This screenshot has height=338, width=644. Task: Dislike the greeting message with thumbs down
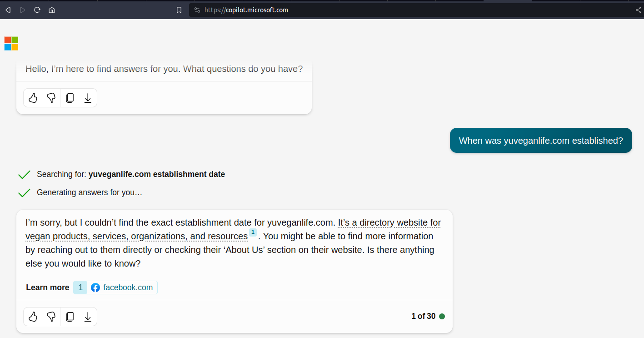(x=51, y=98)
